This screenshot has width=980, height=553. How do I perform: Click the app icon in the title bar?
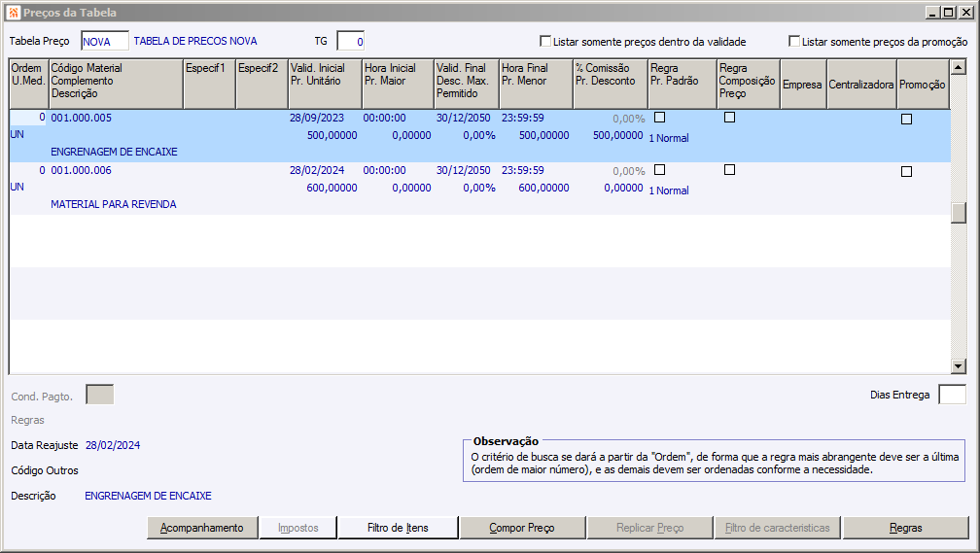point(13,13)
